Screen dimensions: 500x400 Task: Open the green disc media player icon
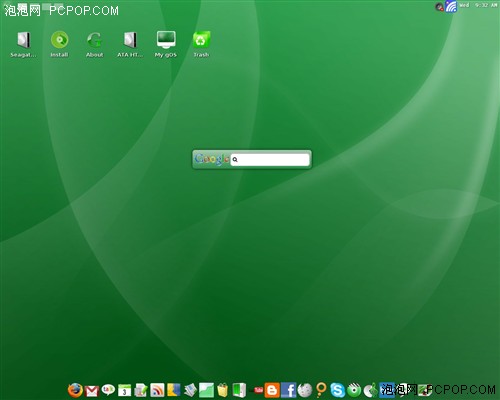click(354, 390)
